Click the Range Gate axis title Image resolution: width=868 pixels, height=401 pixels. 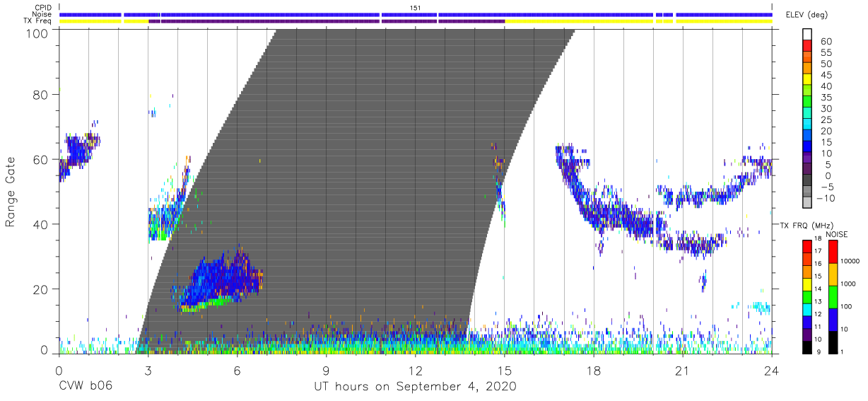tap(11, 192)
